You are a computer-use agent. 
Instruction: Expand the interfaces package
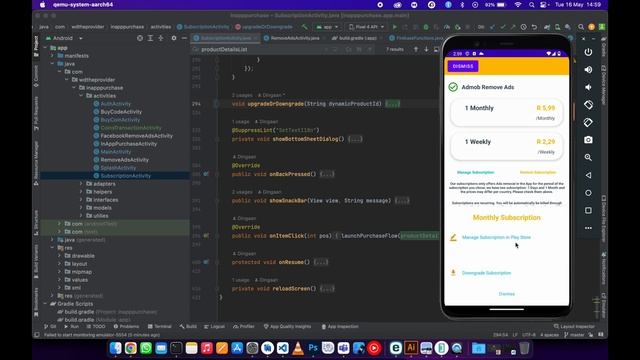[81, 200]
